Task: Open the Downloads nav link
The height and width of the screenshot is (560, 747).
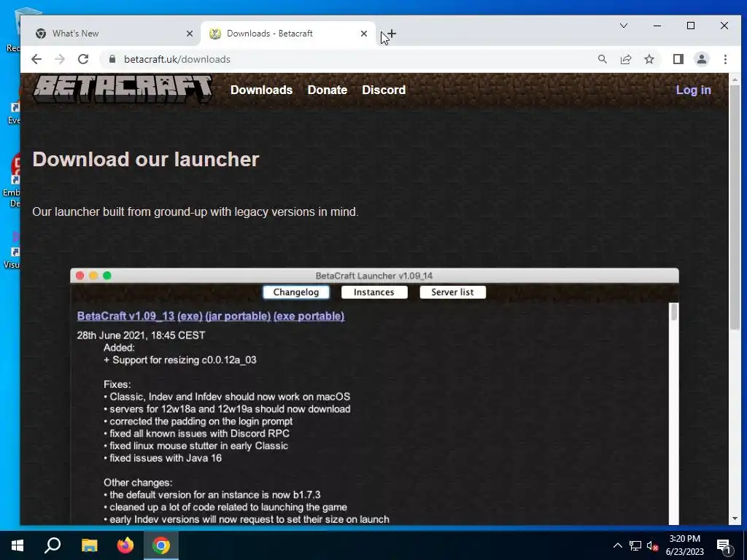Action: point(261,90)
